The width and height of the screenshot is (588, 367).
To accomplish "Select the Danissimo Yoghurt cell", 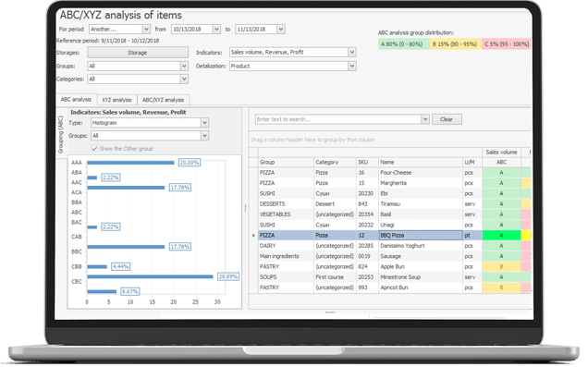I will (x=421, y=246).
